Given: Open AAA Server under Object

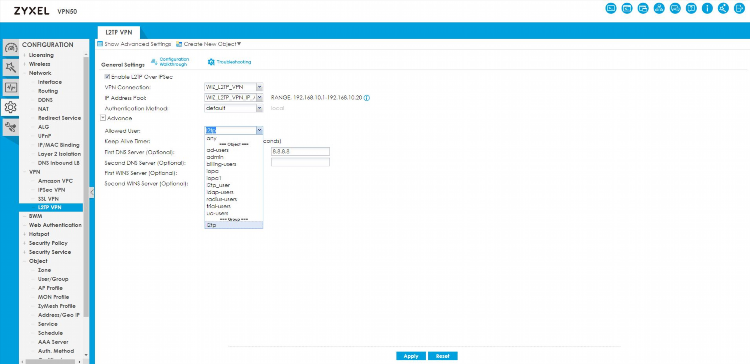Looking at the screenshot, I should pyautogui.click(x=53, y=342).
